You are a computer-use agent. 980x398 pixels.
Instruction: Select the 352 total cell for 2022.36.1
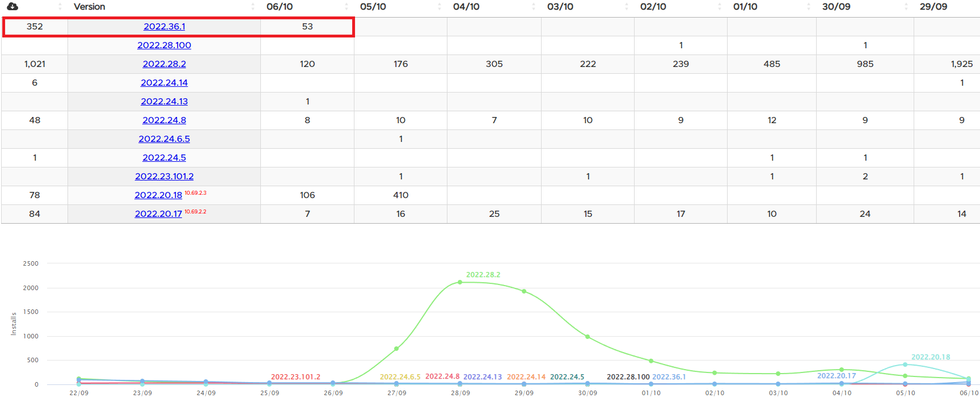35,27
